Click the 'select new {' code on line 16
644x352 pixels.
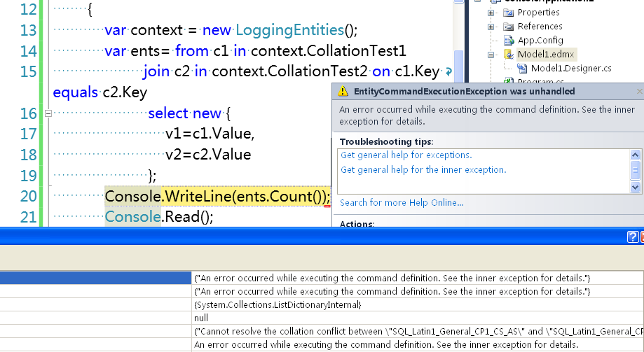click(x=189, y=113)
